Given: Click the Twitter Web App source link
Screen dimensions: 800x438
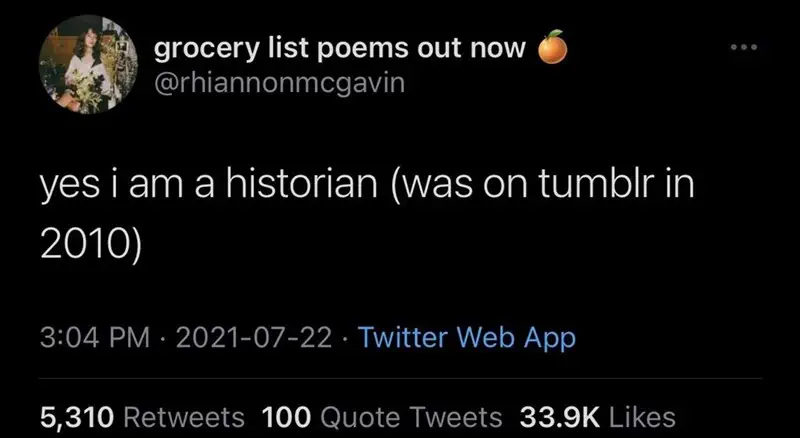Looking at the screenshot, I should tap(467, 338).
